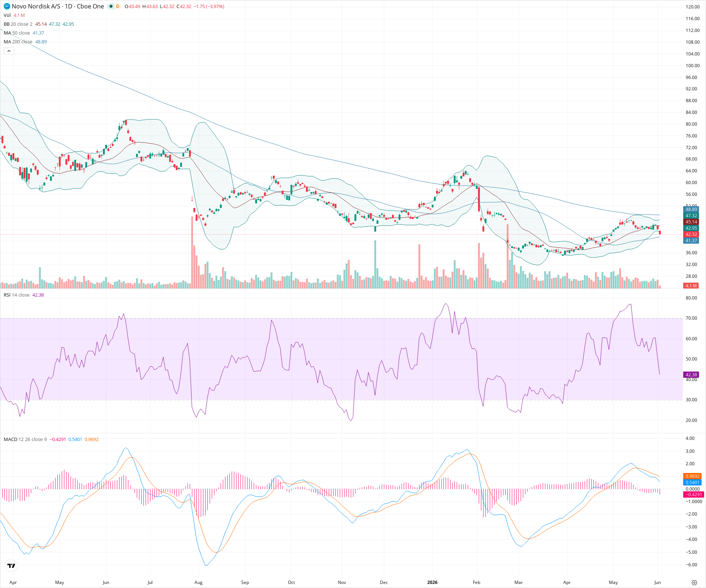The image size is (706, 588).
Task: Open the chart settings gear icon
Action: coord(694,582)
